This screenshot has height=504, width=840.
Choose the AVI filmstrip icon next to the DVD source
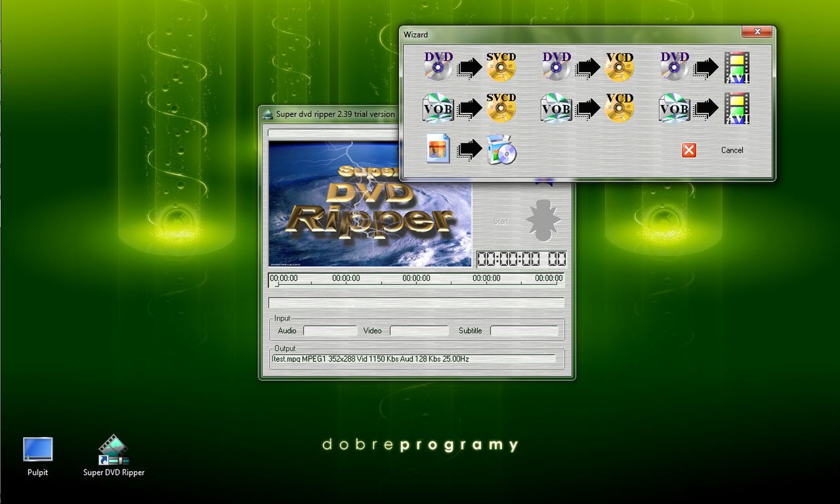click(x=736, y=68)
